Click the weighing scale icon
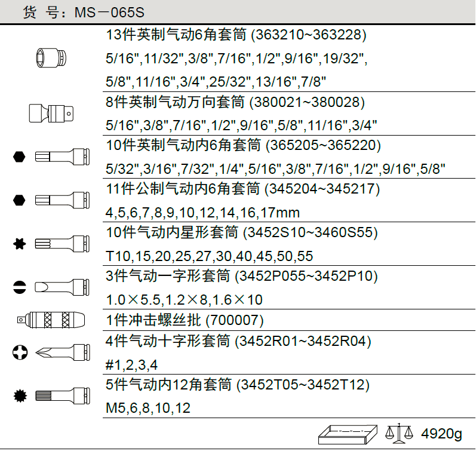 click(x=398, y=432)
